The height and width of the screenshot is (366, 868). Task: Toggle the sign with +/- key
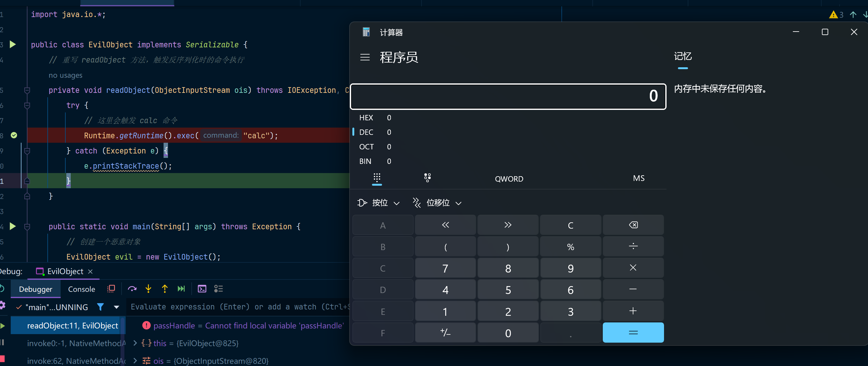click(x=445, y=333)
